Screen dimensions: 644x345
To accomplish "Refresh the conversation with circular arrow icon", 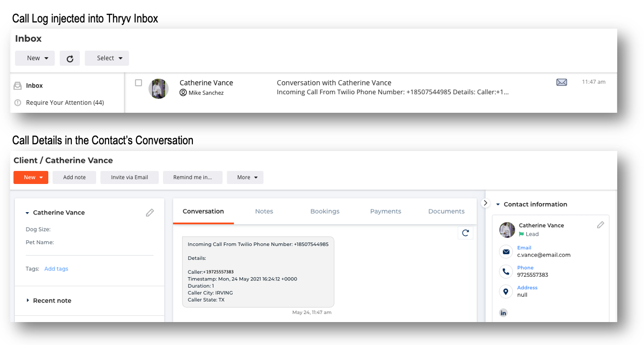I will point(465,233).
